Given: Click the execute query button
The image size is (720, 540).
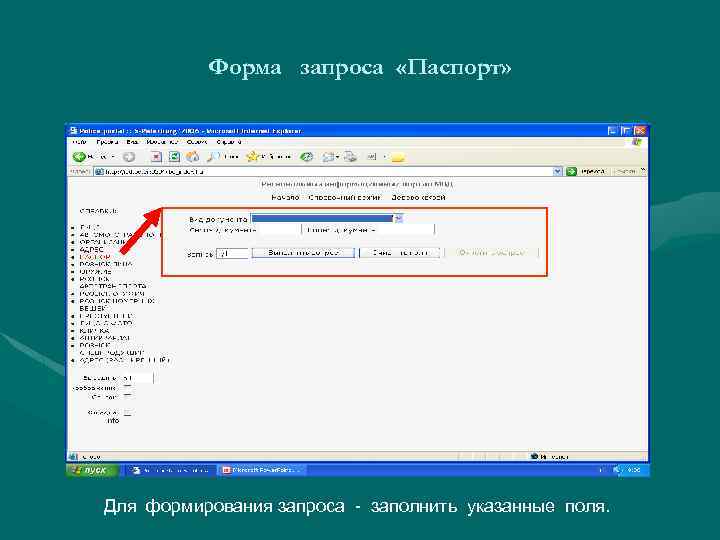Looking at the screenshot, I should coord(303,253).
